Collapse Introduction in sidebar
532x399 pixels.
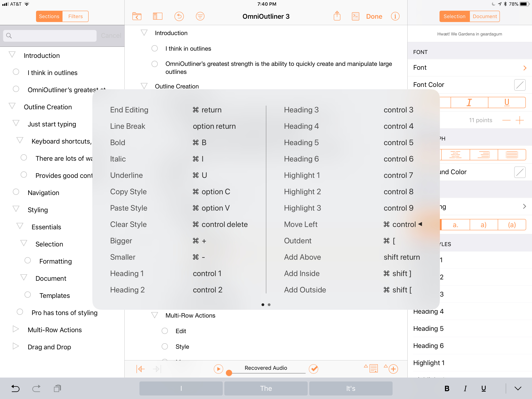point(12,54)
